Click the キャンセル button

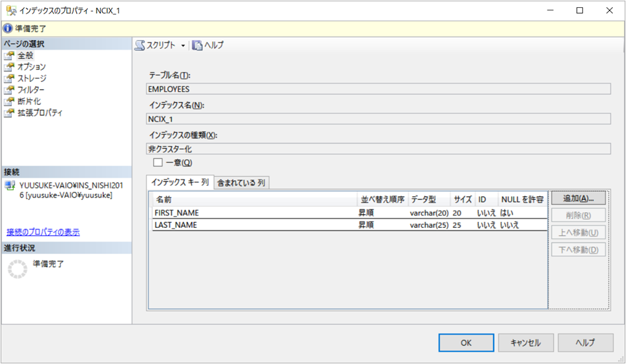coord(526,343)
